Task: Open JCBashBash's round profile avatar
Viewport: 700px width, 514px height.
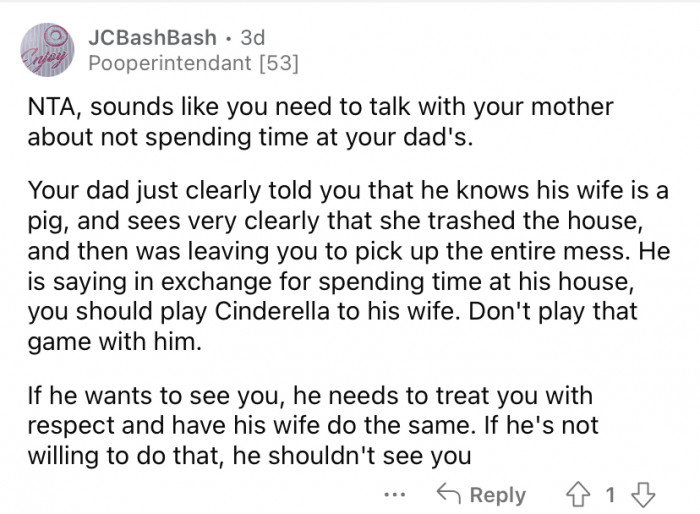Action: tap(47, 50)
